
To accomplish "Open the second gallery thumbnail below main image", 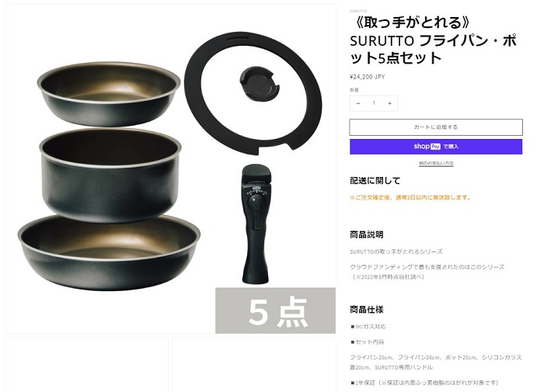I will point(254,365).
